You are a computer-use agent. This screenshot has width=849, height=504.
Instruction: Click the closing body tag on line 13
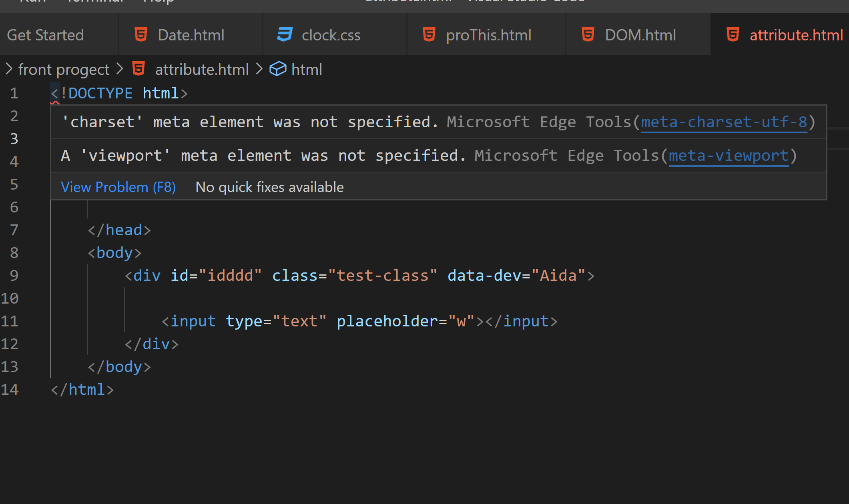click(x=119, y=367)
